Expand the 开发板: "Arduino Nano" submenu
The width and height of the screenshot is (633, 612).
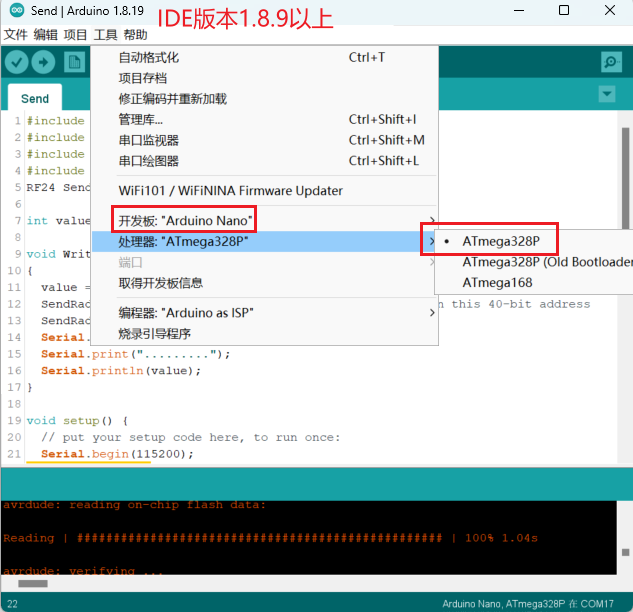264,220
